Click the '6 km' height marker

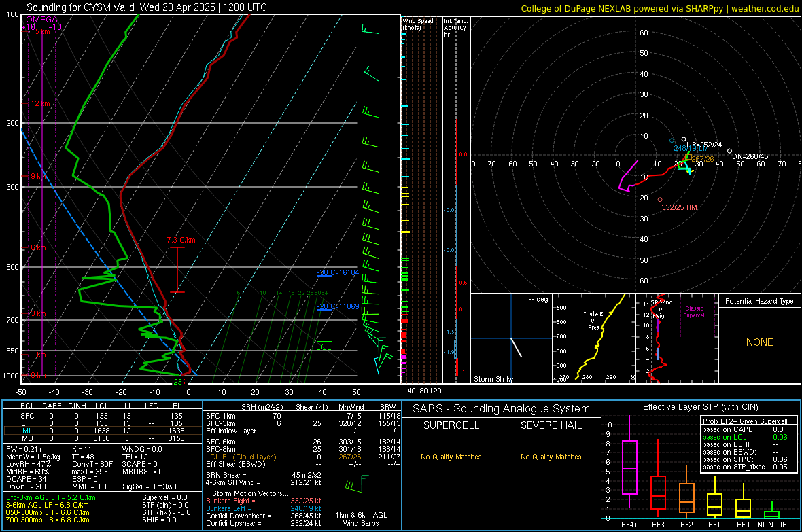pos(38,247)
